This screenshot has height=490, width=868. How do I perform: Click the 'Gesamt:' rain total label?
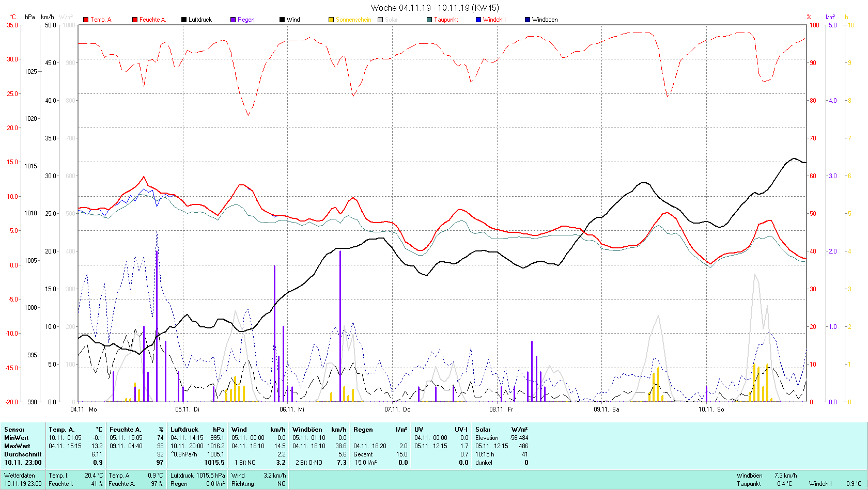pyautogui.click(x=364, y=454)
